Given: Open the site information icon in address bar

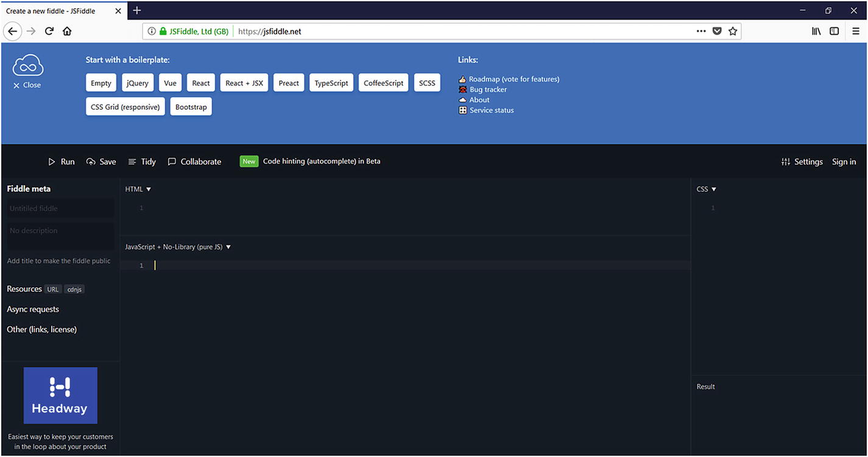Looking at the screenshot, I should tap(152, 32).
